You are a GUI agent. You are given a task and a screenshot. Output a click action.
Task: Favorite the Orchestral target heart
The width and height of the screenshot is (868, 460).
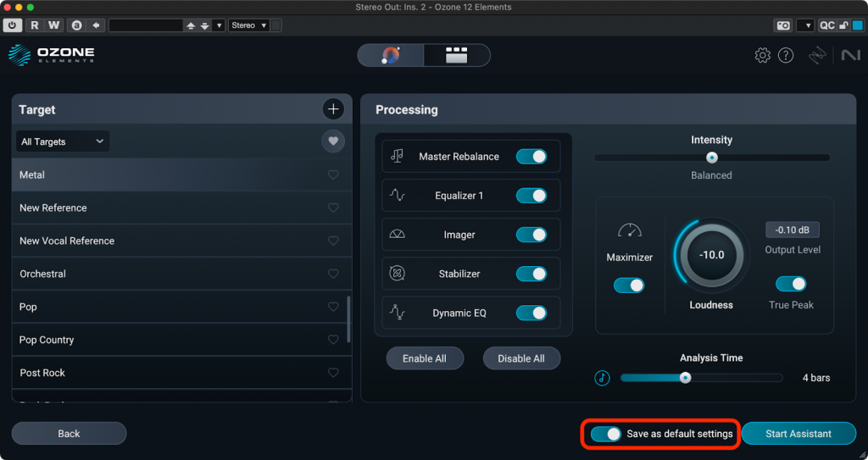tap(333, 274)
